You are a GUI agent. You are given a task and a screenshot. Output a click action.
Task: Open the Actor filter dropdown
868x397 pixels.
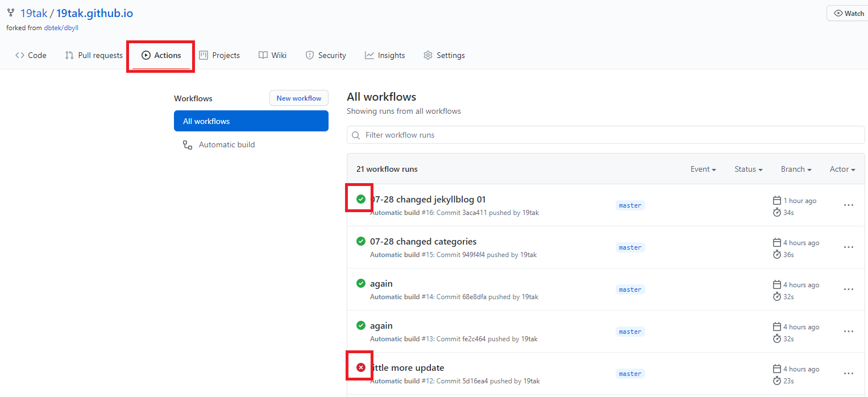tap(842, 169)
